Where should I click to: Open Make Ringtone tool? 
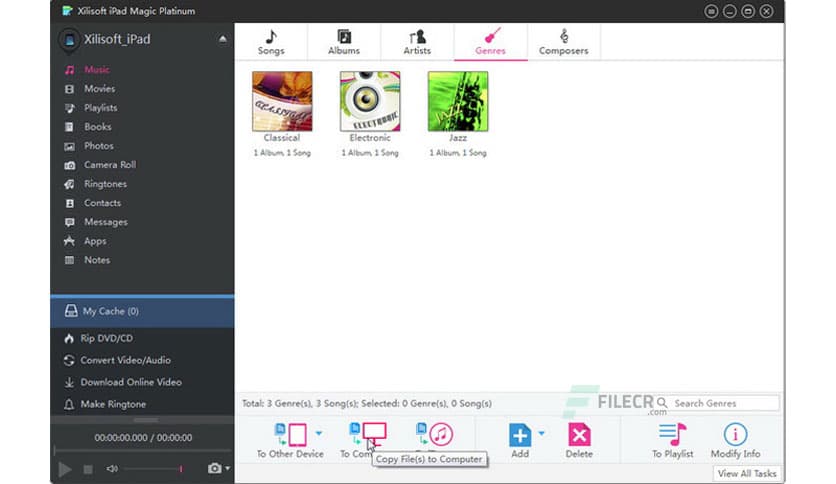(x=113, y=405)
